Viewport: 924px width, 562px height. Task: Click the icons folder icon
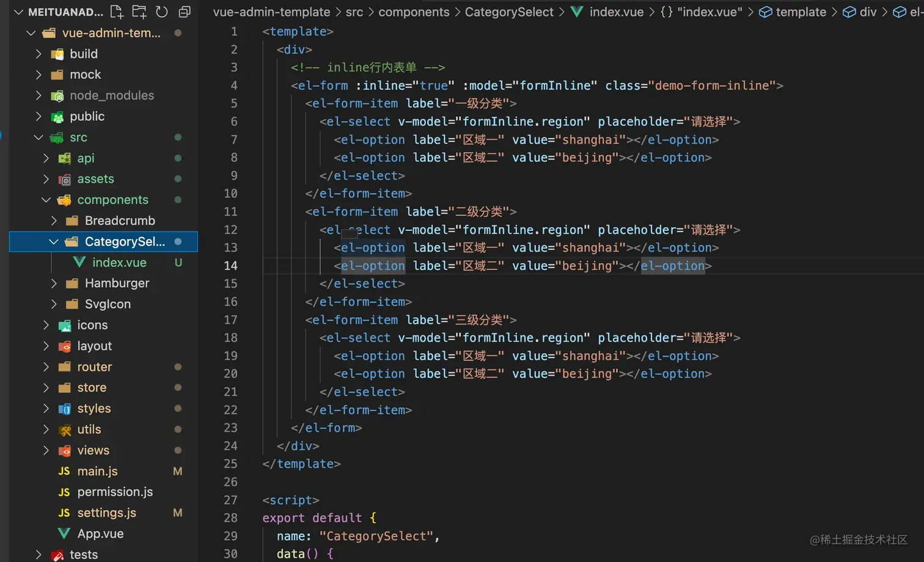(x=64, y=325)
